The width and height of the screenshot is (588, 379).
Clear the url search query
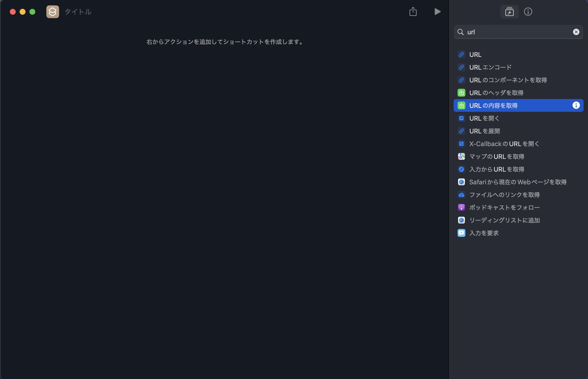click(x=576, y=32)
